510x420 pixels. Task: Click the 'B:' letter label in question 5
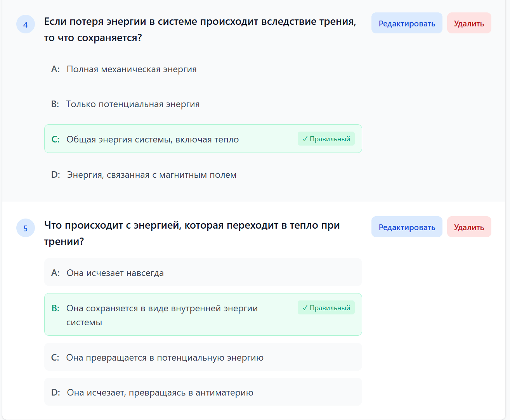pyautogui.click(x=56, y=308)
